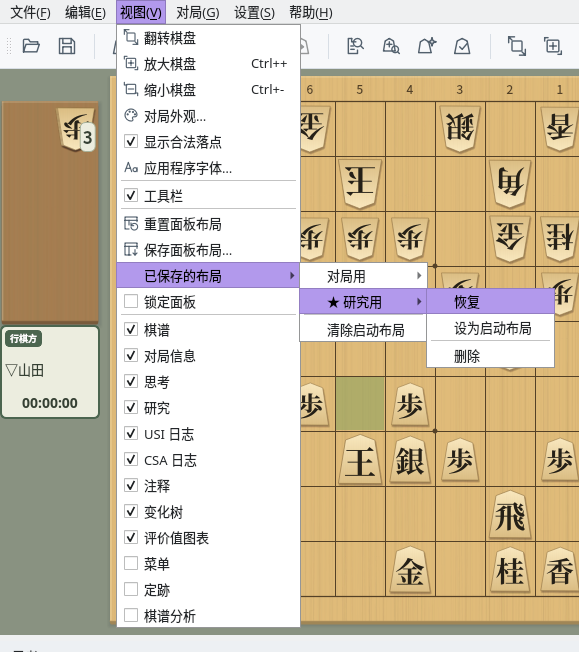Toggle USI 日志 panel checkbox

click(131, 433)
